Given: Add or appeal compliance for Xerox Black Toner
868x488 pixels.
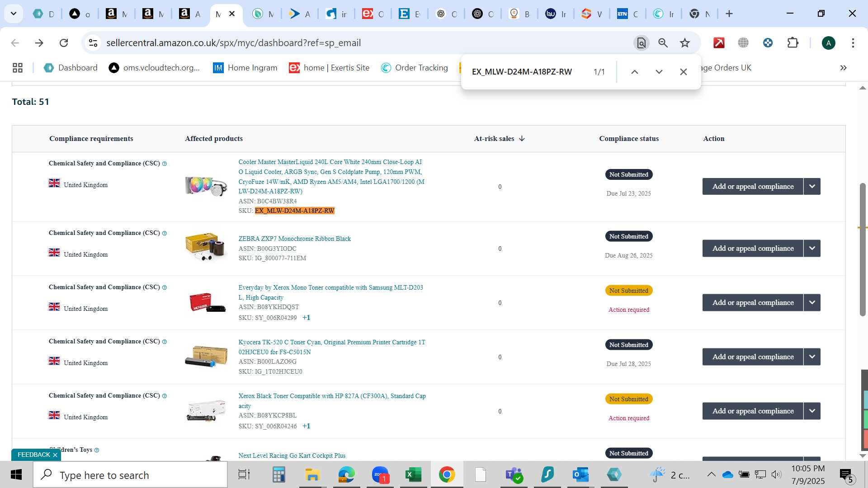Looking at the screenshot, I should [x=753, y=411].
